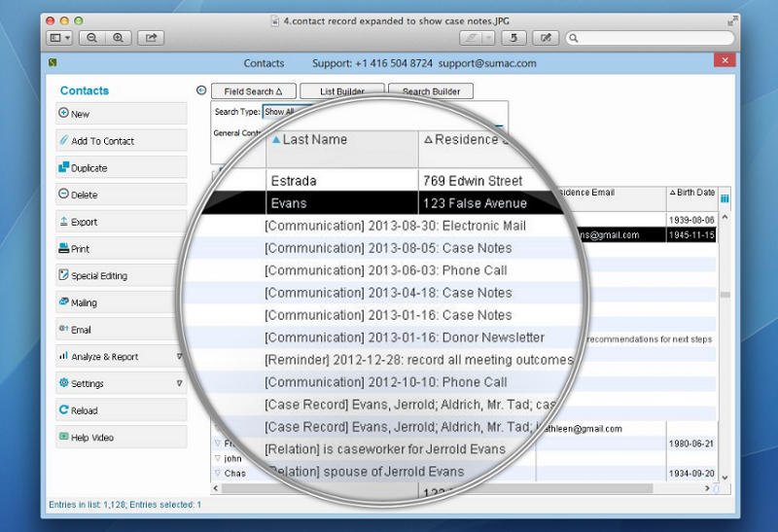The image size is (778, 532).
Task: Click the vertical scrollbar thumb
Action: click(725, 295)
